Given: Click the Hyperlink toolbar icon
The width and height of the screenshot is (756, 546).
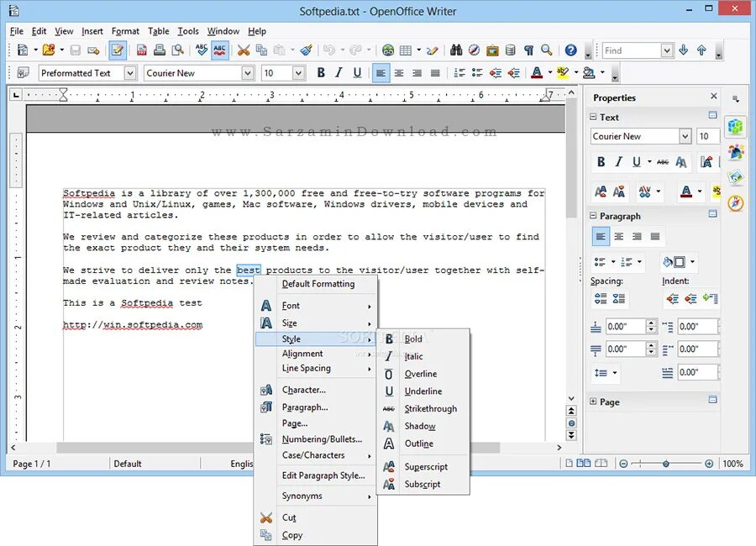Looking at the screenshot, I should tap(388, 50).
